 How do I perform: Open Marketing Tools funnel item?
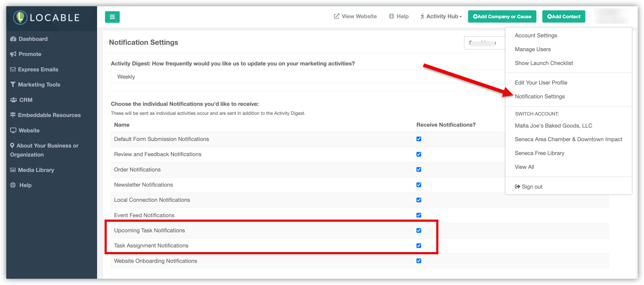(x=39, y=85)
